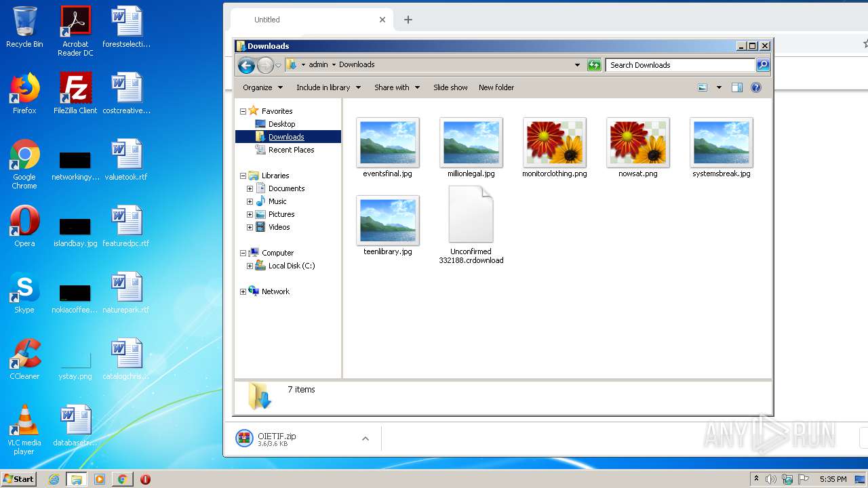Launch CCleaner desktop shortcut
Viewport: 868px width, 488px height.
[24, 359]
